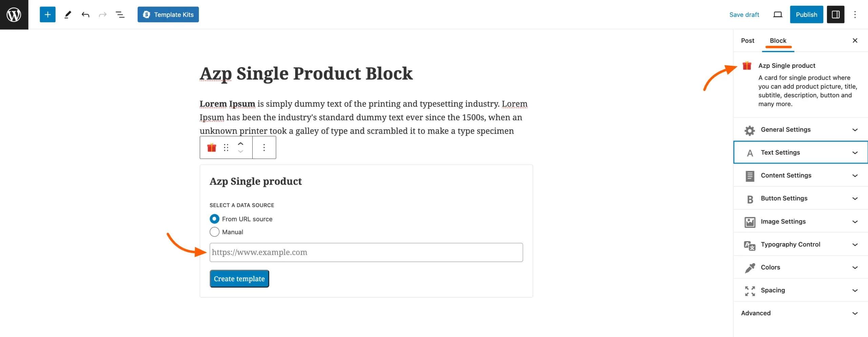Collapse the Text Settings section

800,152
